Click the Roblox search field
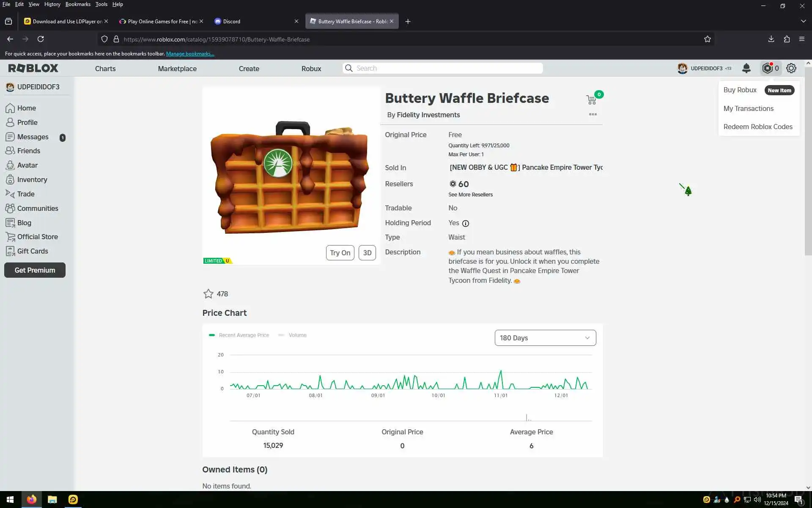The image size is (812, 508). (448, 68)
